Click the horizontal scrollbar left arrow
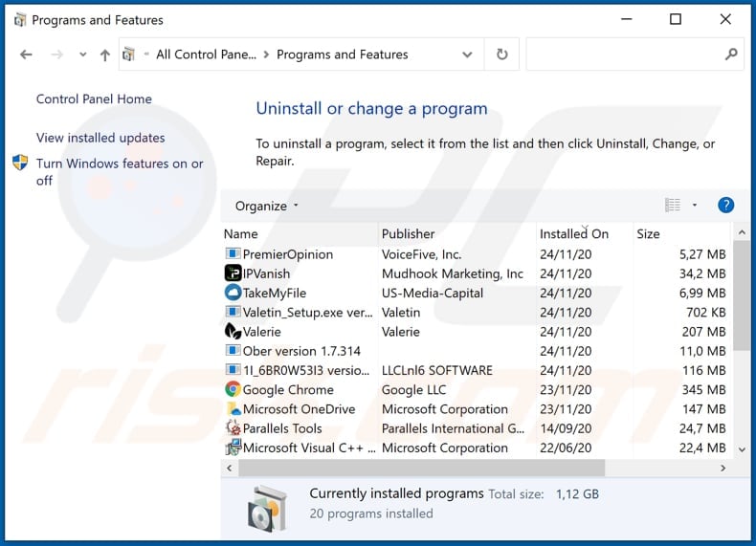756x546 pixels. 230,468
